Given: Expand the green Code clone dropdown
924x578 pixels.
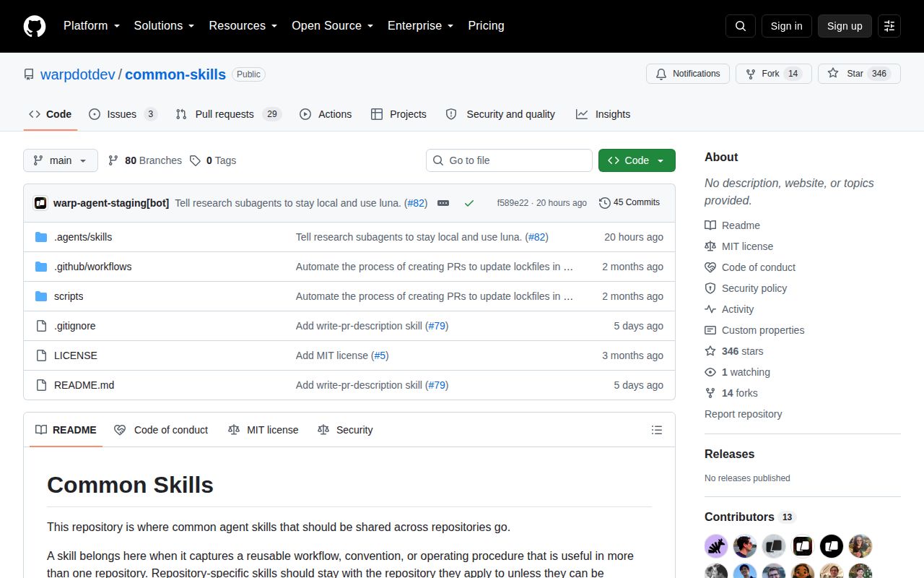Looking at the screenshot, I should click(x=637, y=160).
